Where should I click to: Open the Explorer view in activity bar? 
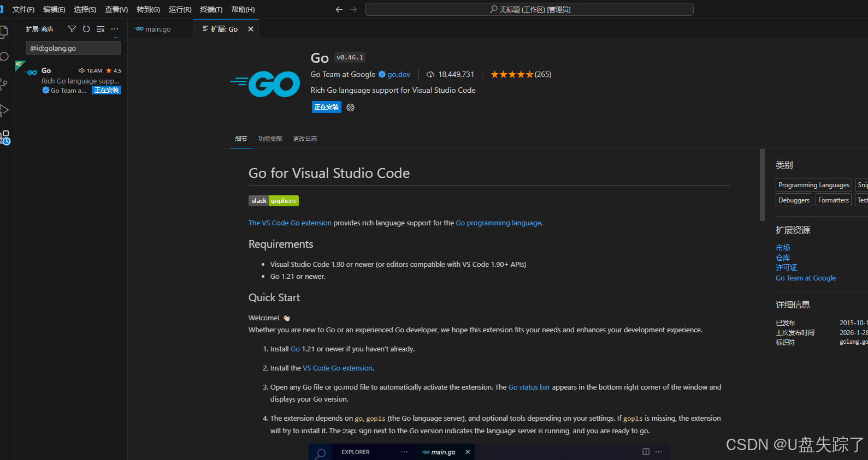pyautogui.click(x=3, y=32)
